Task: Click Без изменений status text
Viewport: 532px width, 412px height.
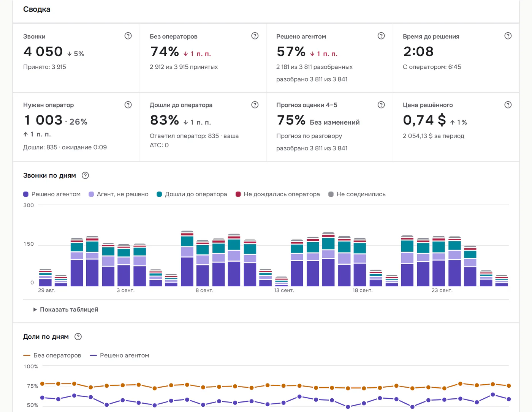Action: pyautogui.click(x=335, y=122)
